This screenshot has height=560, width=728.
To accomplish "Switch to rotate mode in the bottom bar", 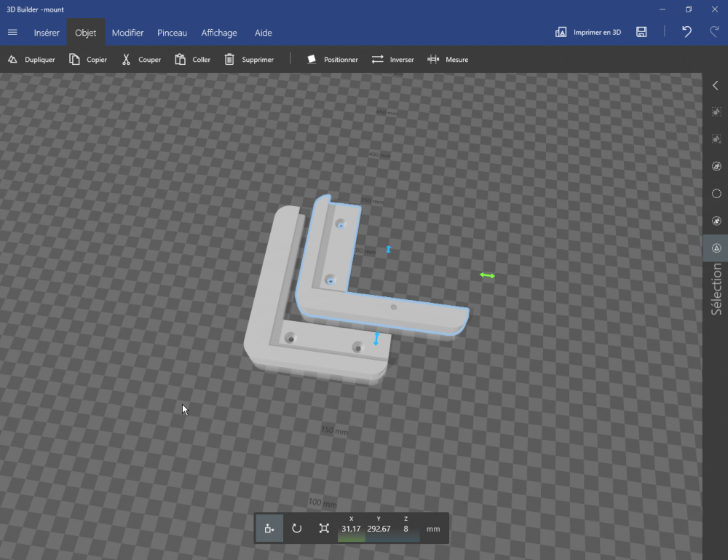I will point(297,528).
